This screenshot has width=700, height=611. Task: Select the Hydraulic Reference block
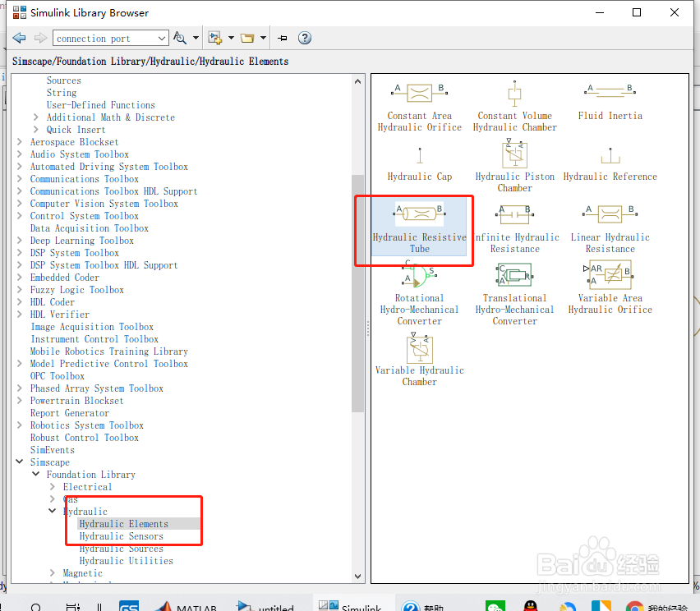(610, 164)
